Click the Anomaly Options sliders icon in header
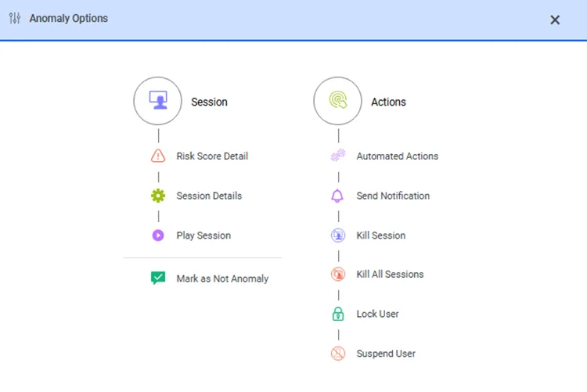 pyautogui.click(x=15, y=18)
